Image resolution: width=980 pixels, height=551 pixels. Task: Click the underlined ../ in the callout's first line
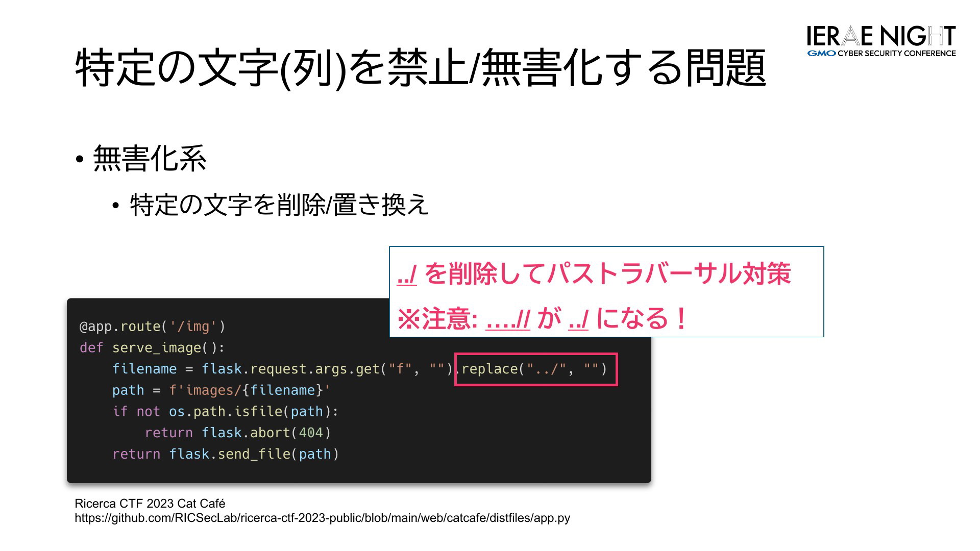(407, 274)
